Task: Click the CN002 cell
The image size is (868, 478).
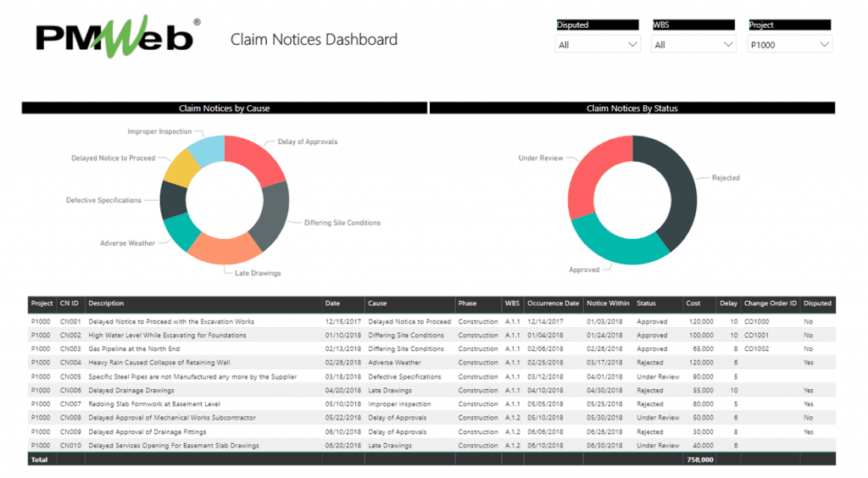Action: 70,336
